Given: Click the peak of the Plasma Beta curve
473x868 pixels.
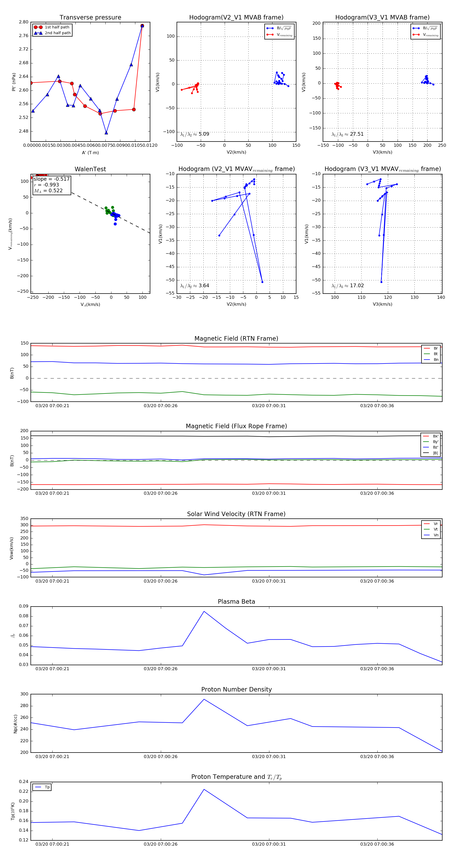Looking at the screenshot, I should pyautogui.click(x=204, y=611).
